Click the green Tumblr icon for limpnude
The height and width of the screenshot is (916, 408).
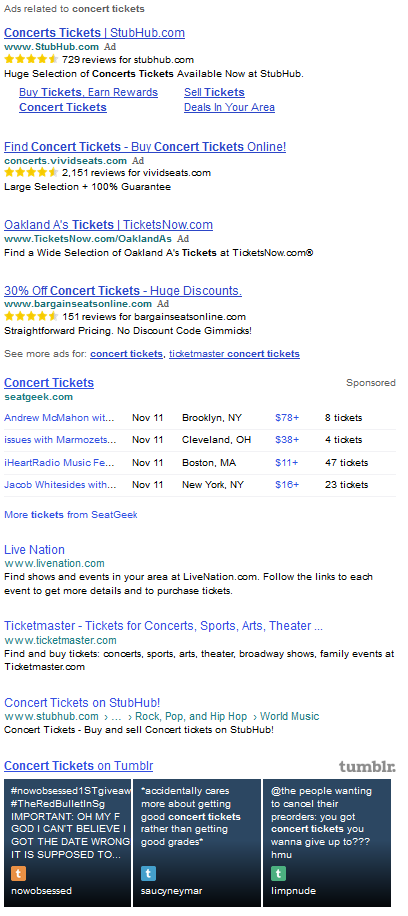tap(278, 873)
